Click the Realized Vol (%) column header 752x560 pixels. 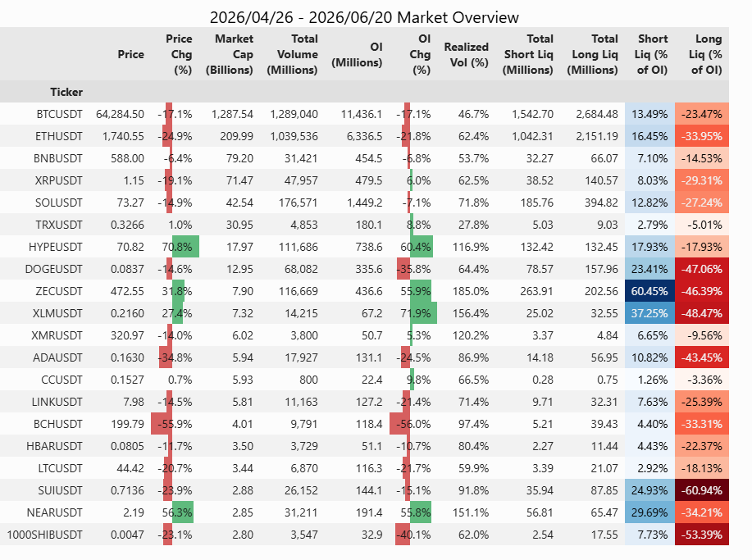coord(466,54)
